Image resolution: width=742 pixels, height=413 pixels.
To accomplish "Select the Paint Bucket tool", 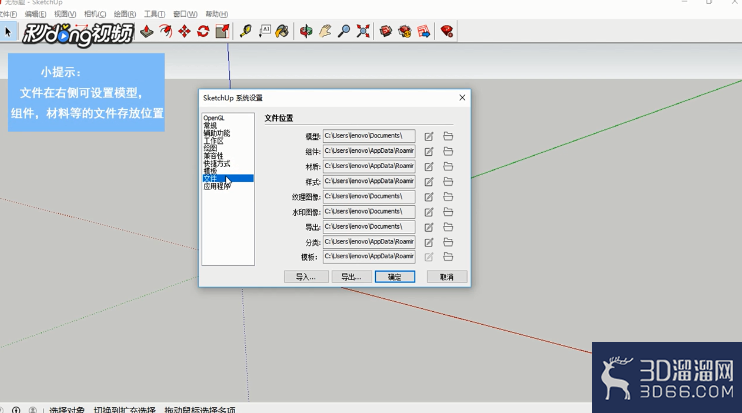I will coord(283,32).
